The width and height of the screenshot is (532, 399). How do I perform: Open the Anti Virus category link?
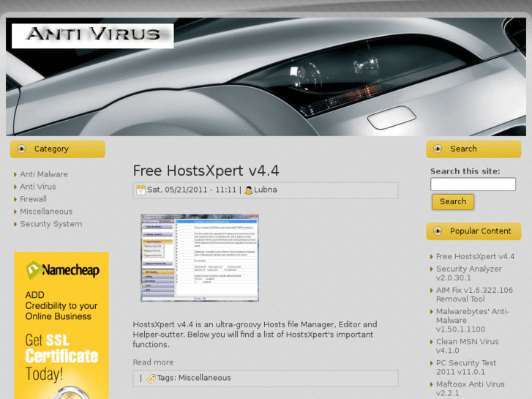click(38, 187)
